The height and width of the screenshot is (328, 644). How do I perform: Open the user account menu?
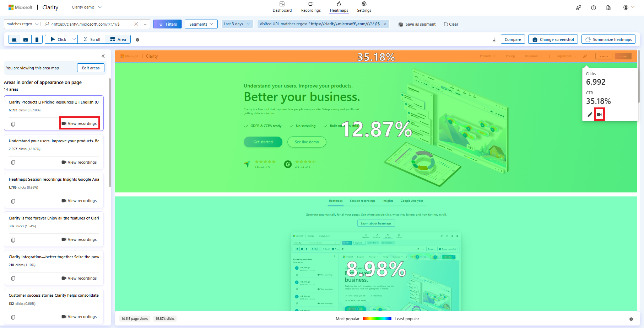[x=628, y=7]
